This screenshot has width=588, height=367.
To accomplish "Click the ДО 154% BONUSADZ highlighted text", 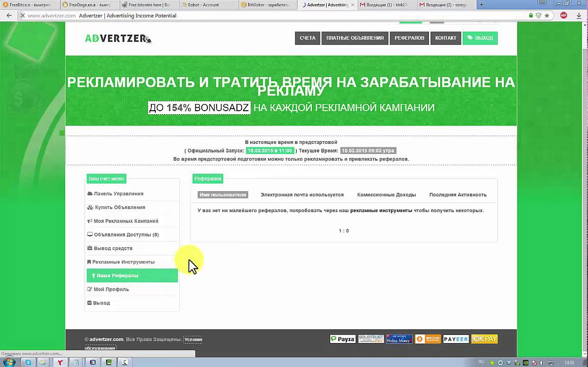I will tap(199, 108).
